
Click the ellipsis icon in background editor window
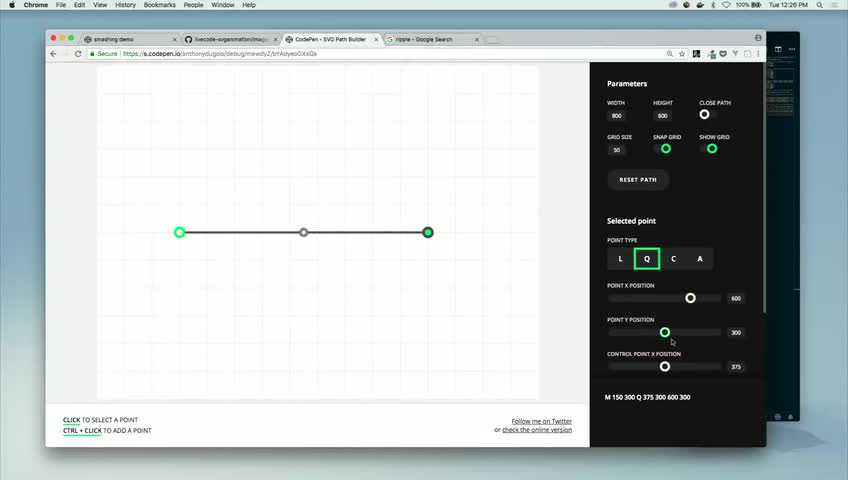coord(792,49)
